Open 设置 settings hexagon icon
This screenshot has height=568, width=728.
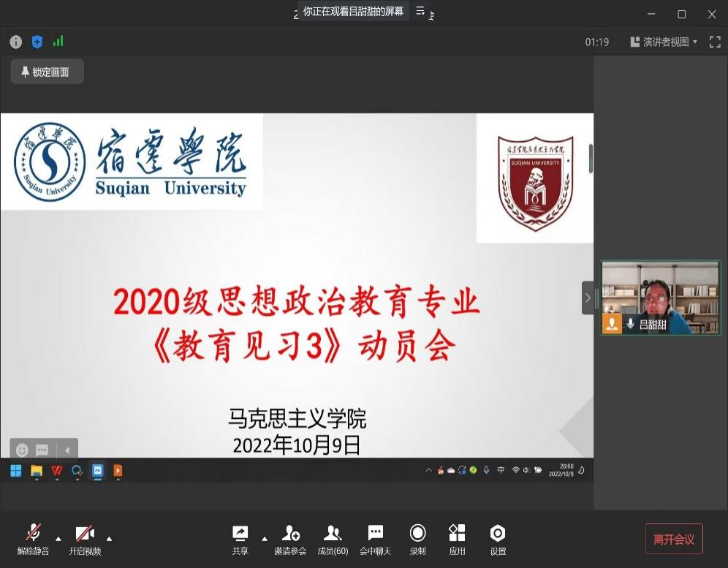pyautogui.click(x=498, y=539)
